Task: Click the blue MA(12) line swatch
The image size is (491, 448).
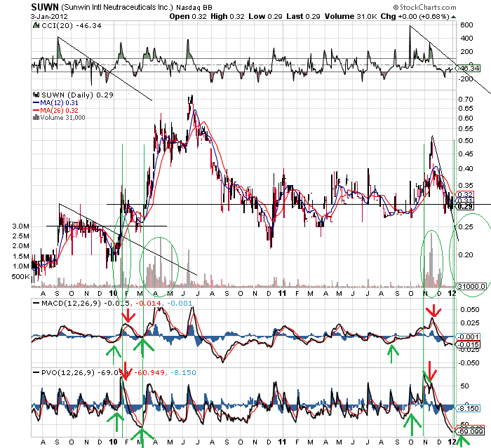Action: point(36,102)
